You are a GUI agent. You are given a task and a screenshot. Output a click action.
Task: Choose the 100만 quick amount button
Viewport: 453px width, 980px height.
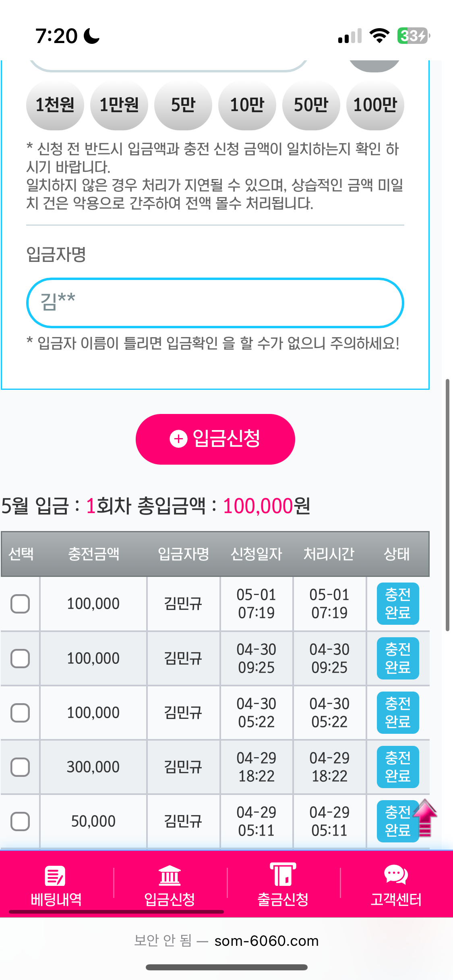click(375, 105)
